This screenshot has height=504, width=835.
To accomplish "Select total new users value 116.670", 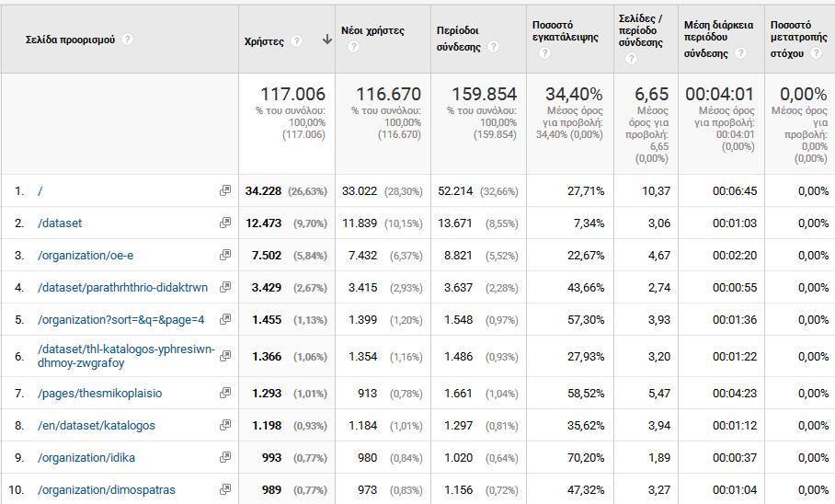I will pos(388,95).
